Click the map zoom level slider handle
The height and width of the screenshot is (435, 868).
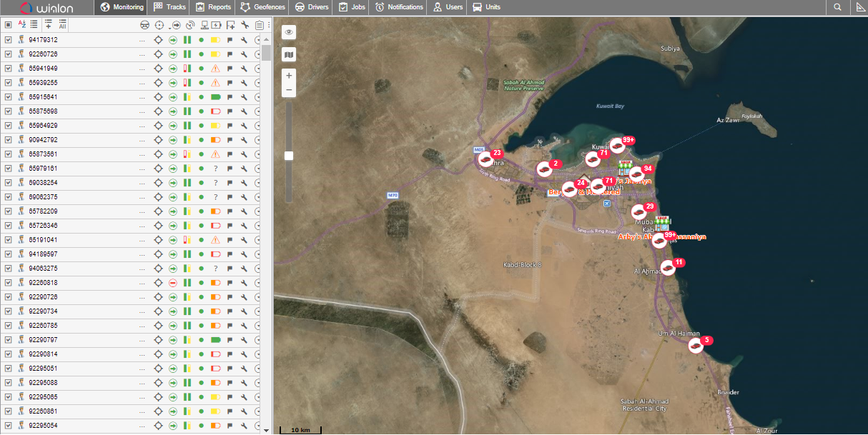tap(289, 155)
